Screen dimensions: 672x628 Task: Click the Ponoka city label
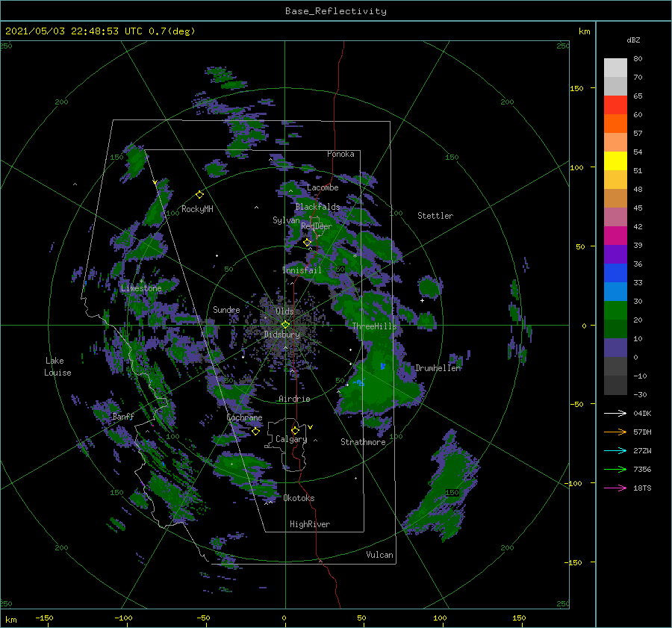click(340, 154)
